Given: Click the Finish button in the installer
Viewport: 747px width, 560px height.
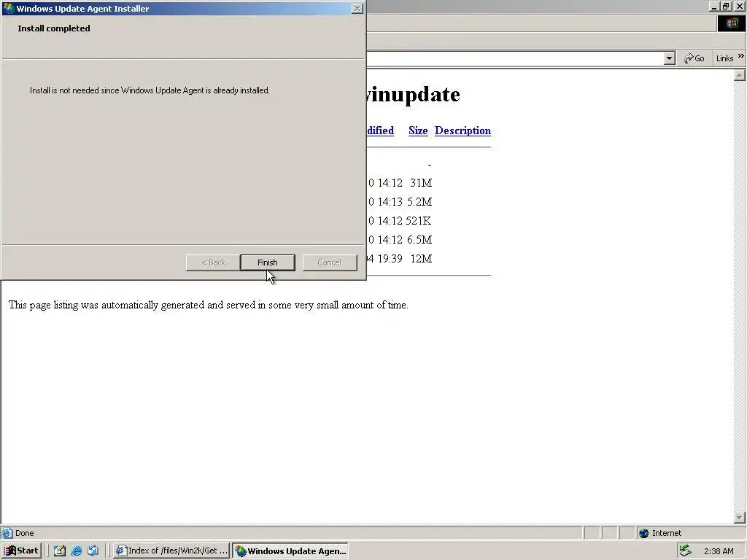Looking at the screenshot, I should pos(267,262).
